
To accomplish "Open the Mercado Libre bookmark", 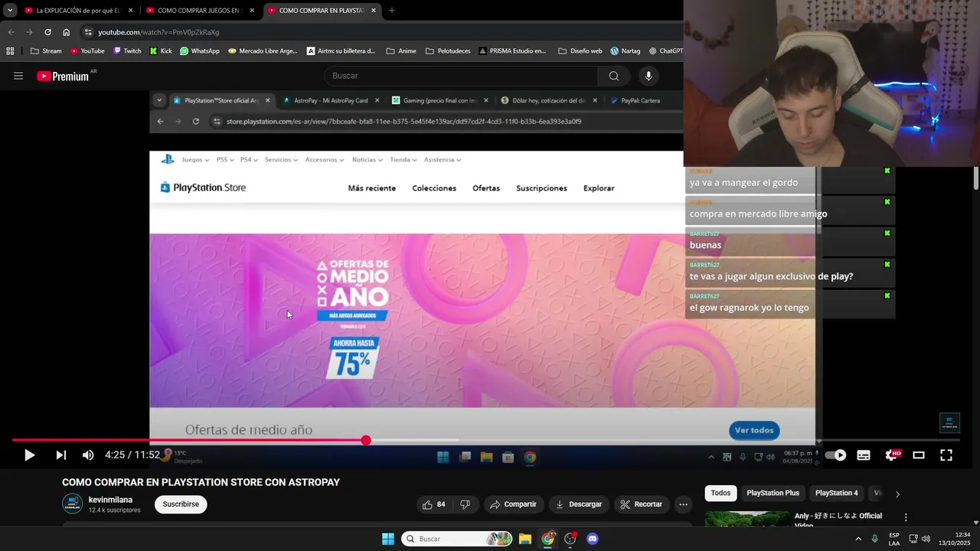I will point(264,51).
